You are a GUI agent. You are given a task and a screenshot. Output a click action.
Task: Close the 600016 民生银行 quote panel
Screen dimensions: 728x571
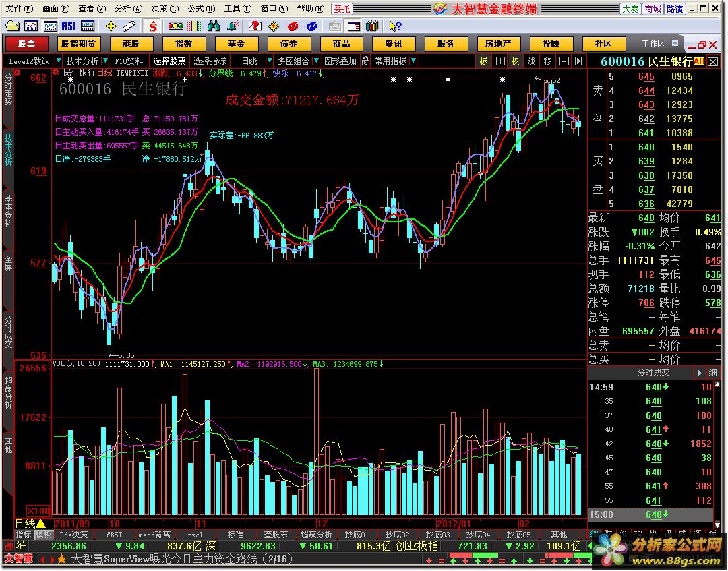(x=713, y=61)
